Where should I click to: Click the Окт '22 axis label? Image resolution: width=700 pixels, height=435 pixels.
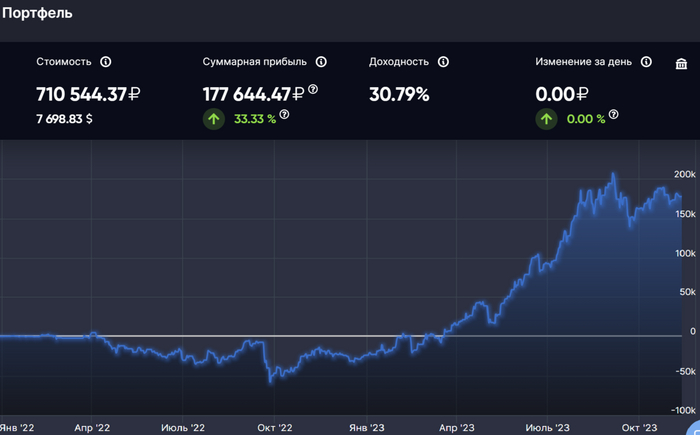pos(273,427)
